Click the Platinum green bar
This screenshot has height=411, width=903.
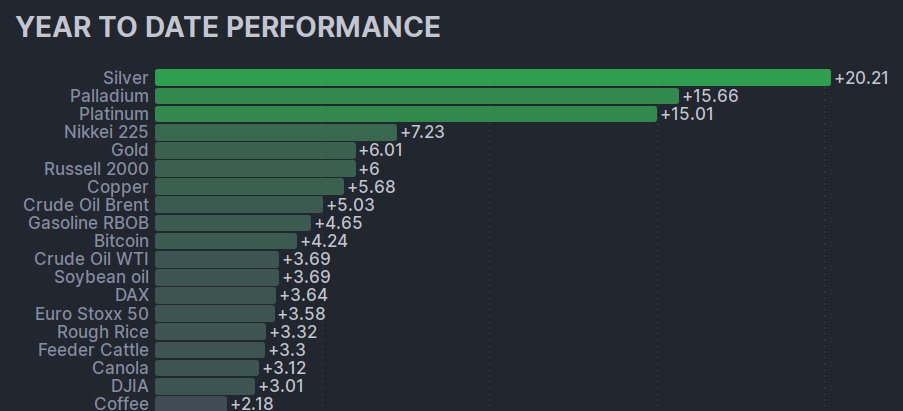pyautogui.click(x=405, y=114)
